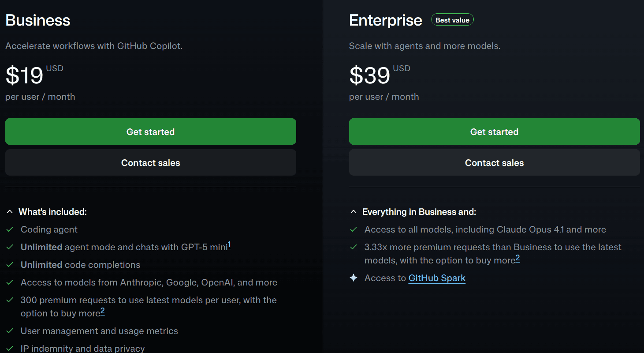Click the Best value badge on Enterprise

pyautogui.click(x=452, y=19)
